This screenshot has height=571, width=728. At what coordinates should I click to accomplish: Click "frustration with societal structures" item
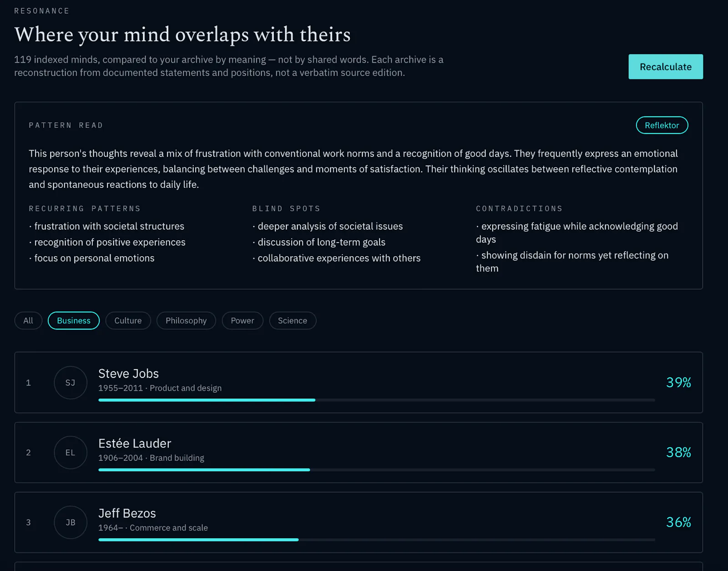[106, 226]
